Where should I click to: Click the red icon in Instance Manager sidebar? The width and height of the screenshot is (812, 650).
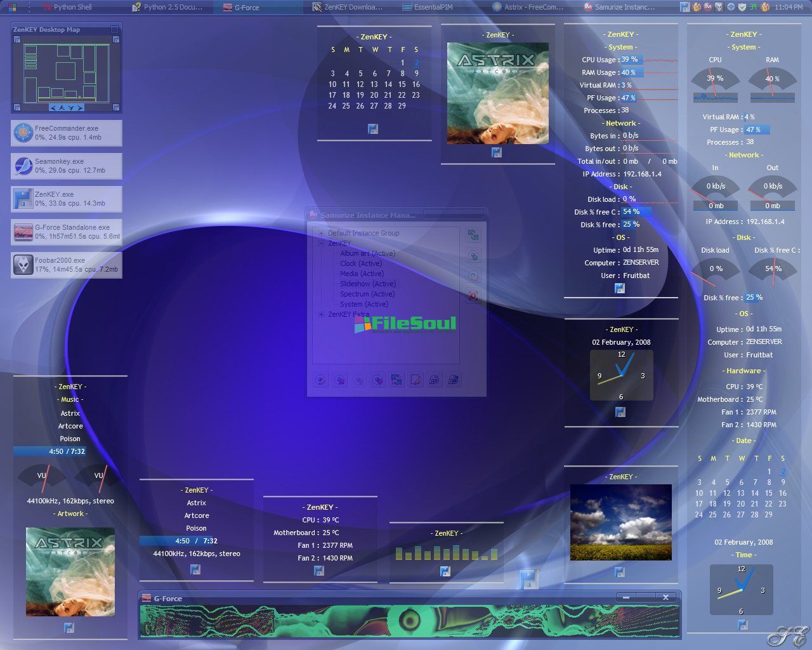[x=473, y=296]
